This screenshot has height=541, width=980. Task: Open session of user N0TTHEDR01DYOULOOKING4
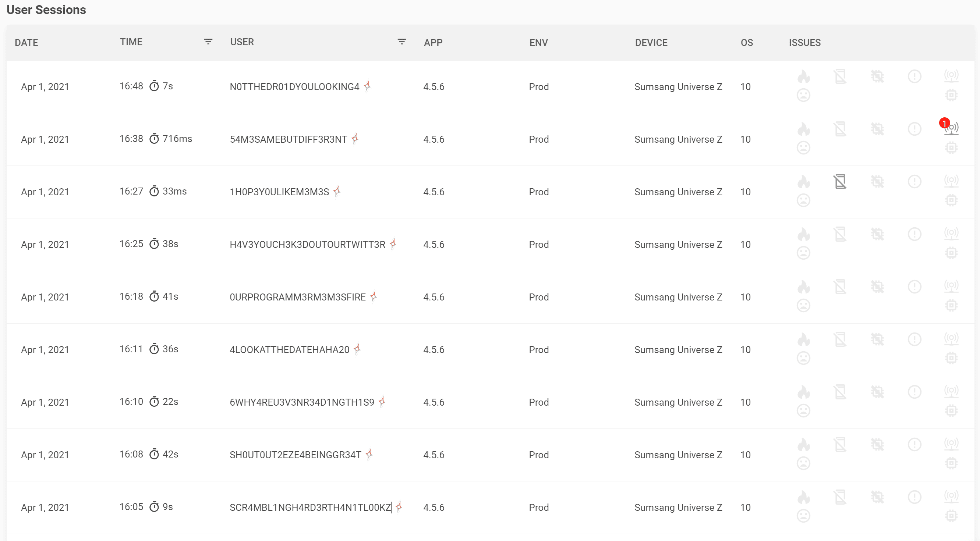(294, 87)
